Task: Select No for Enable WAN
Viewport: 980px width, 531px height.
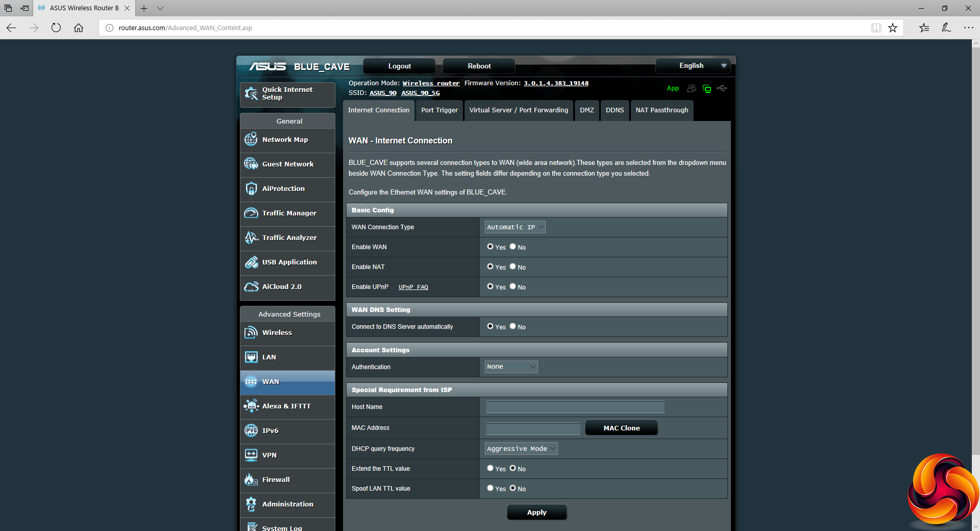Action: [513, 247]
